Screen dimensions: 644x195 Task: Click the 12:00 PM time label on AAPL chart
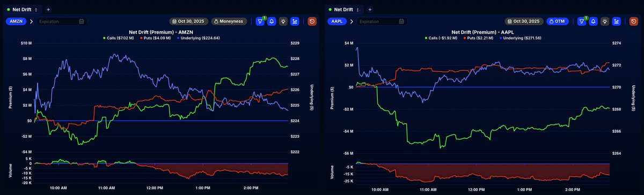[x=477, y=189]
